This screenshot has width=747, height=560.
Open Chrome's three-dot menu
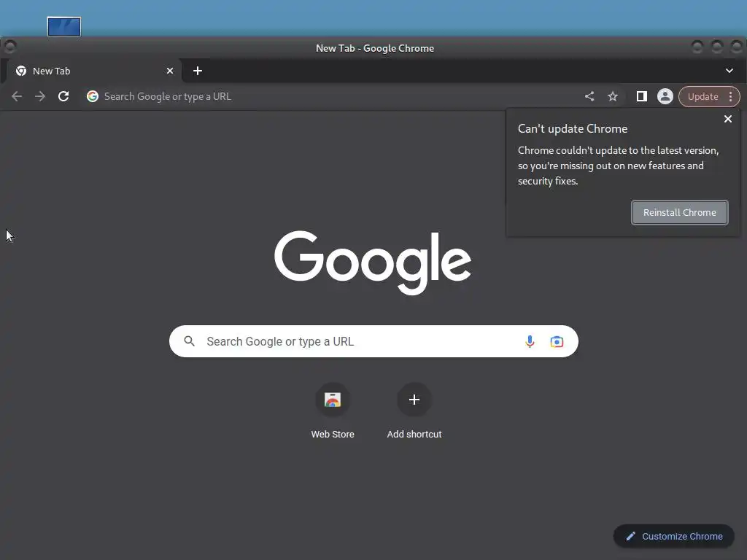(731, 97)
